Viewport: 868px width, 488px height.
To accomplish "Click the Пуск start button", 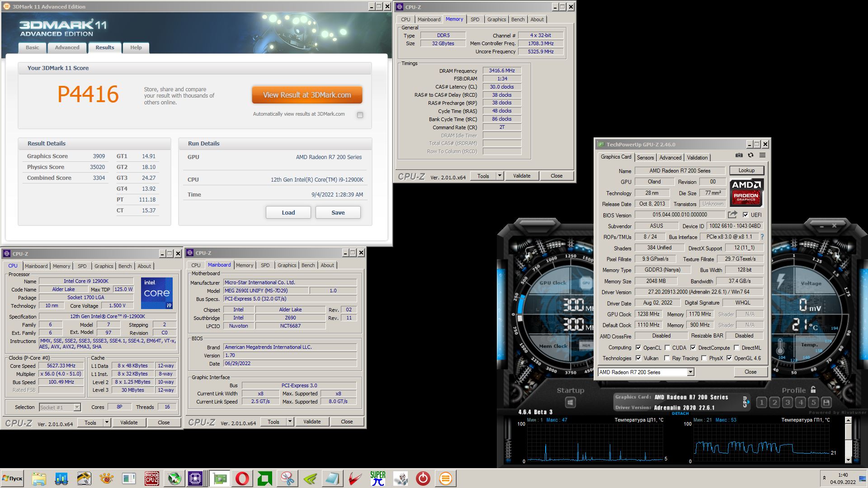I will point(13,479).
